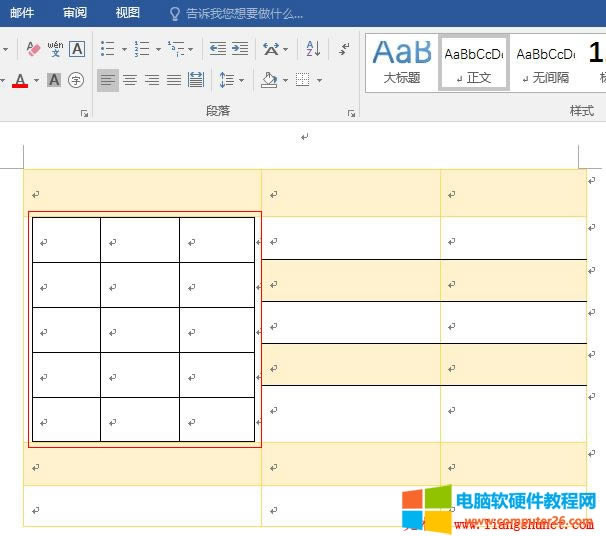
Task: Toggle justify alignment
Action: [x=174, y=80]
